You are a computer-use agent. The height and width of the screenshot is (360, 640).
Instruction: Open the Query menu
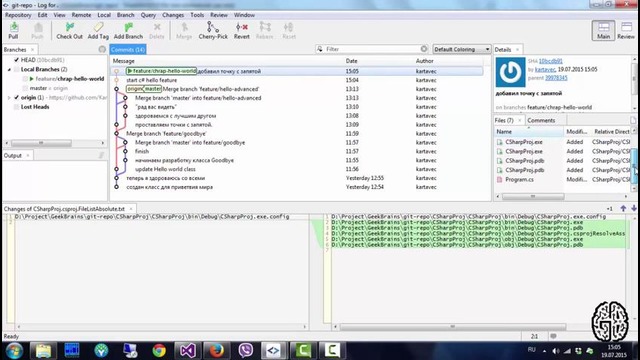[x=148, y=15]
